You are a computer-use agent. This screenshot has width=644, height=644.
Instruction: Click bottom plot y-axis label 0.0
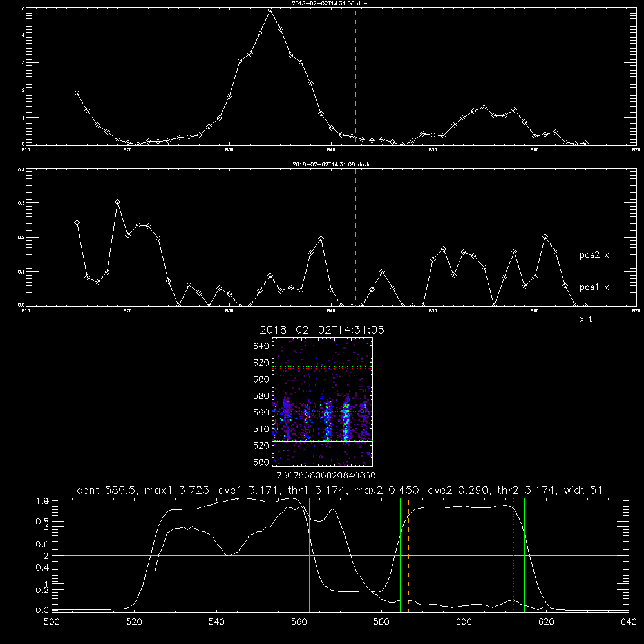tap(43, 610)
